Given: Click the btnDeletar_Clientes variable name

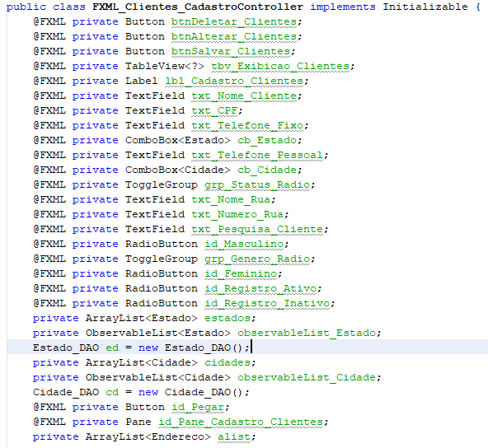Looking at the screenshot, I should coord(234,21).
